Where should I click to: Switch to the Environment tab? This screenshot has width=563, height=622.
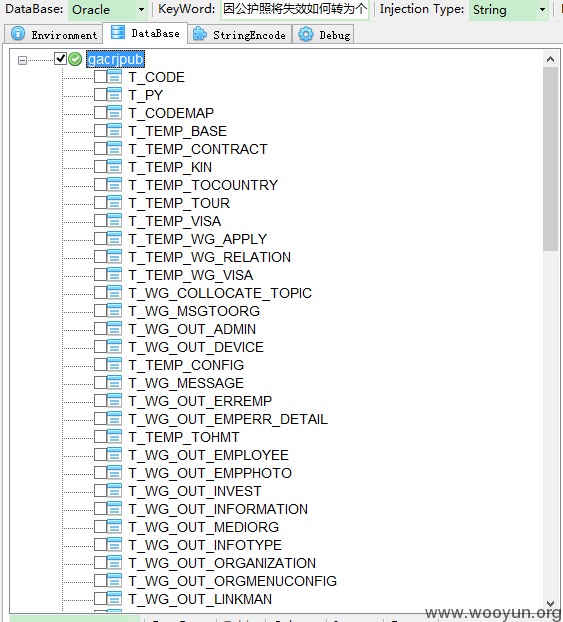pos(54,35)
